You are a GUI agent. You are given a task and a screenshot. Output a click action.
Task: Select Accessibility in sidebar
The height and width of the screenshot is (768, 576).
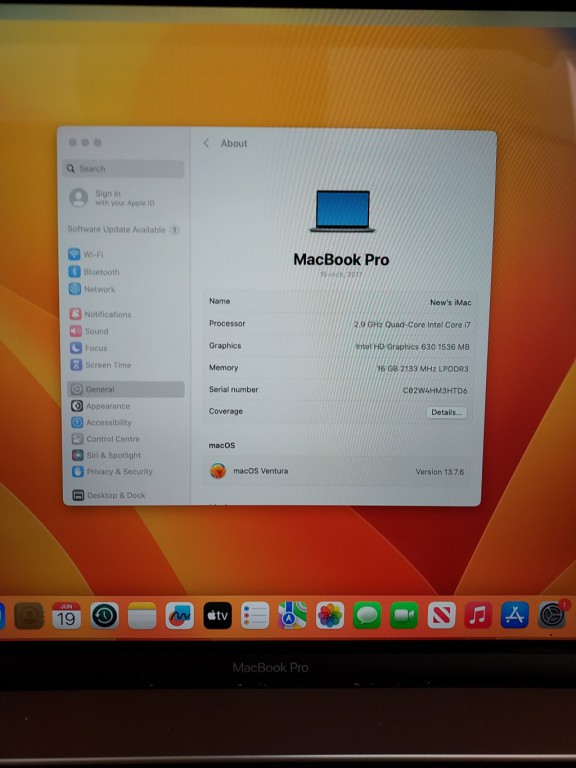click(102, 422)
